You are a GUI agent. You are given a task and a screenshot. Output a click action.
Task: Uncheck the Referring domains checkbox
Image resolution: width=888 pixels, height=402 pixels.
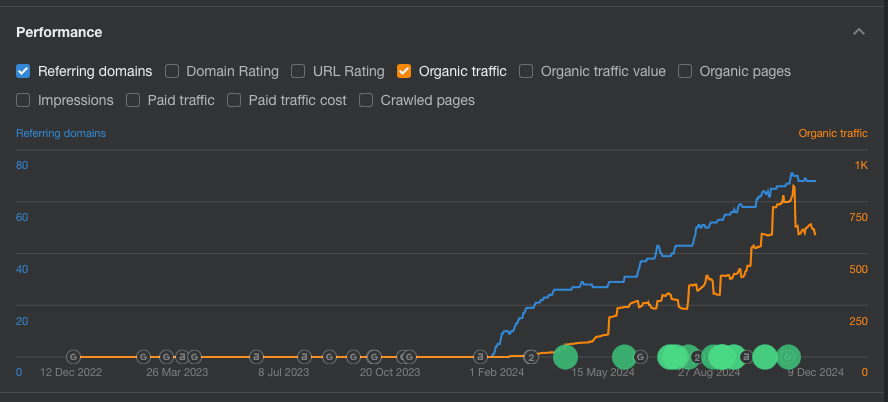(24, 71)
